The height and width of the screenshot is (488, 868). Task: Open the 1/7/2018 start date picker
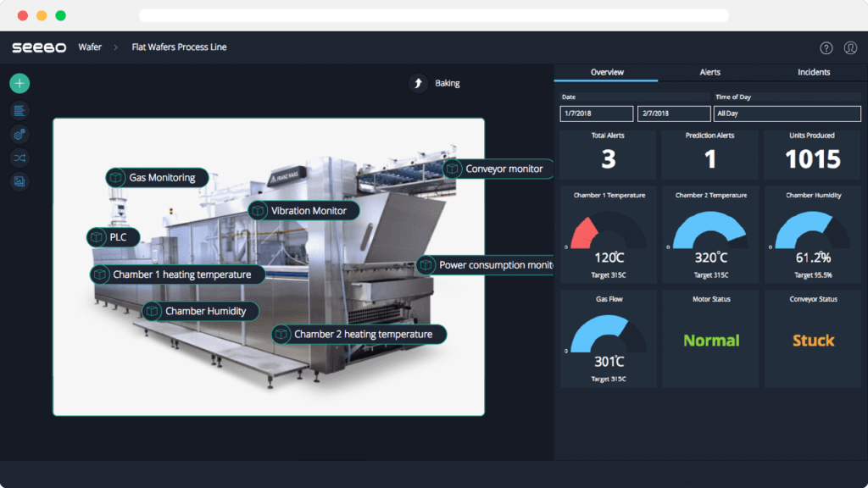pyautogui.click(x=596, y=113)
